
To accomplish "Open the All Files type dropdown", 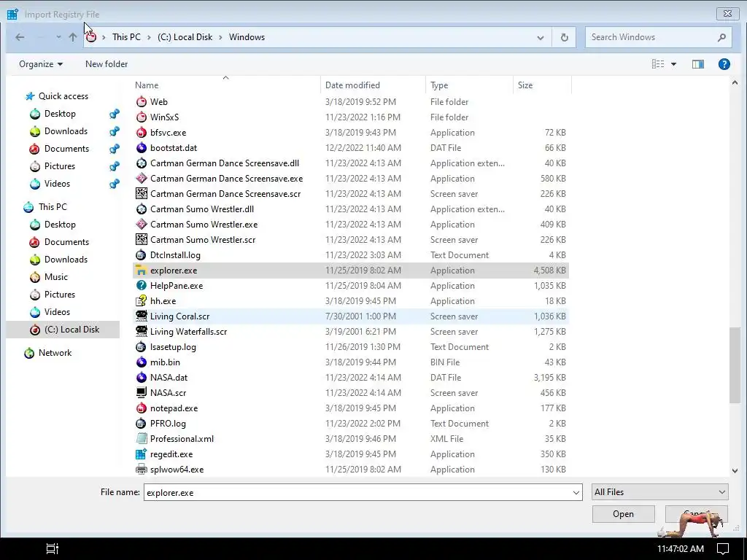I will 659,492.
